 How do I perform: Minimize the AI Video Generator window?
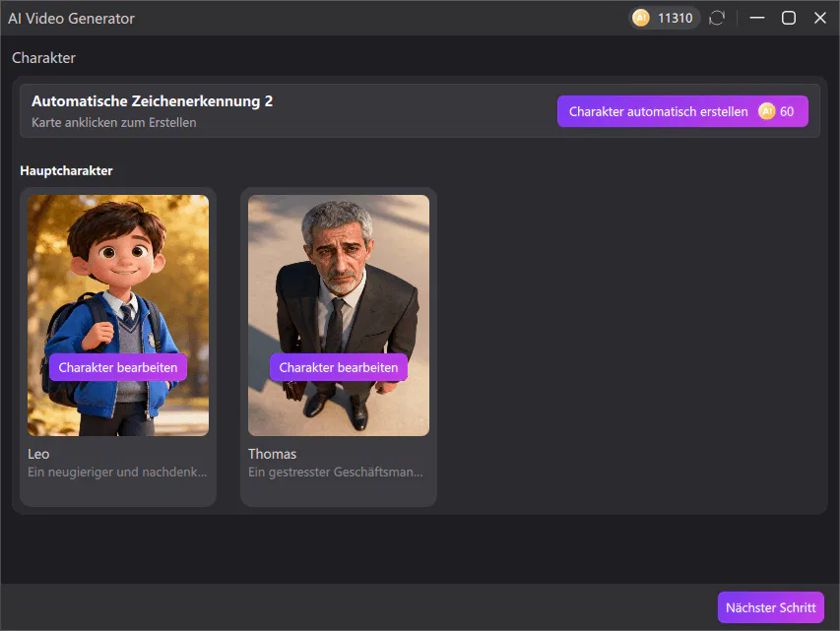756,18
